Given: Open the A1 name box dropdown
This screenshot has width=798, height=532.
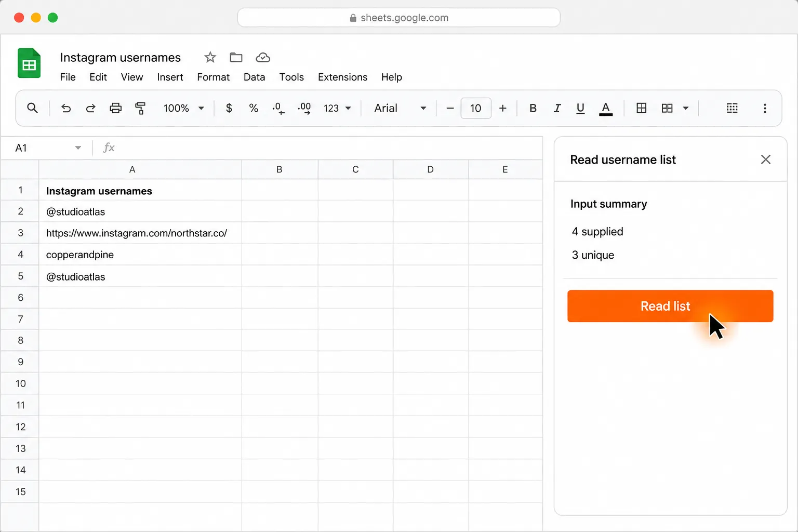Looking at the screenshot, I should point(78,148).
